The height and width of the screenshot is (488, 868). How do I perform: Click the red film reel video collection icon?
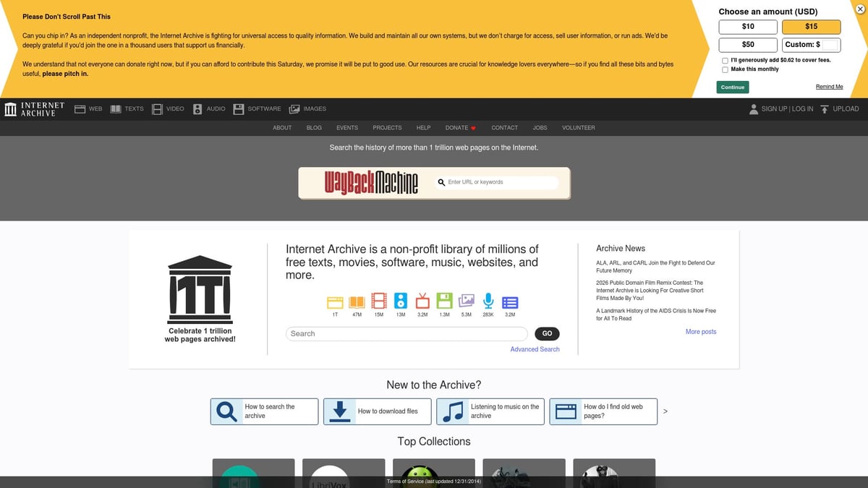coord(378,302)
